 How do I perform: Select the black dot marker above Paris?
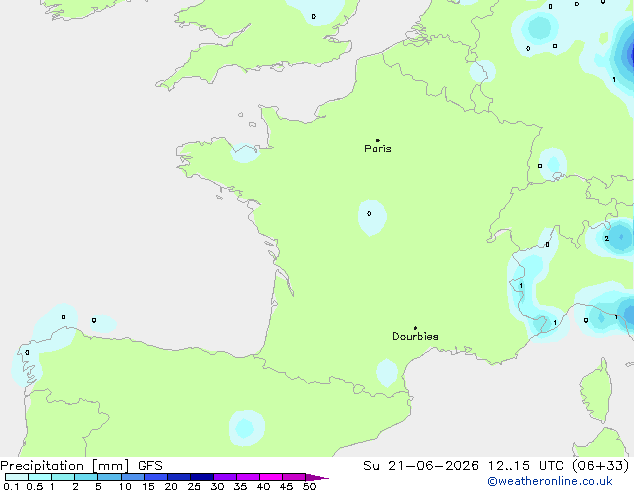[x=378, y=140]
